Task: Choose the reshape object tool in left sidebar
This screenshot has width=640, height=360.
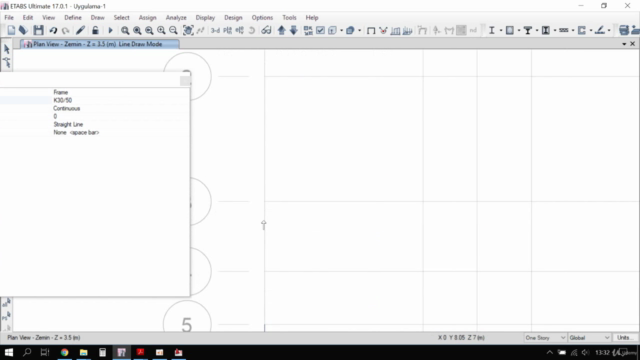Action: pos(7,62)
